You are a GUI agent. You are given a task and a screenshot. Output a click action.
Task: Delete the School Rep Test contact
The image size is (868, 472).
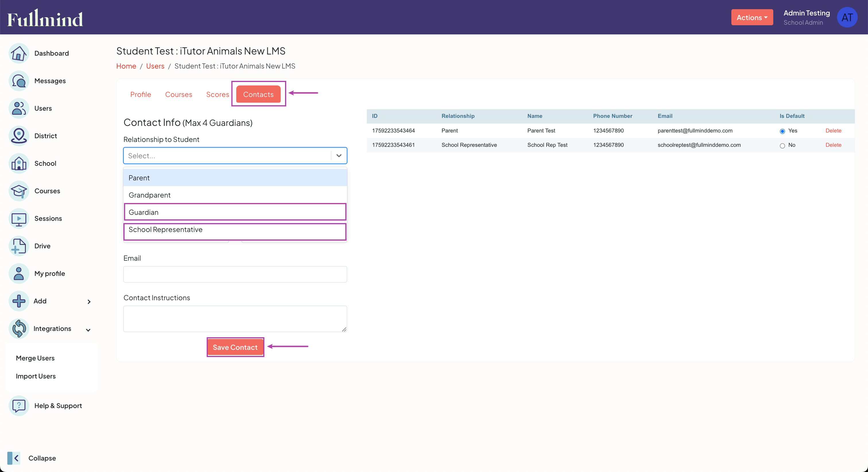(x=833, y=145)
